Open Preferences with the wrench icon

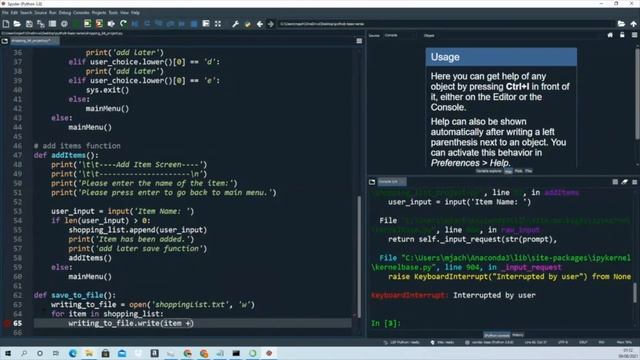click(x=236, y=24)
